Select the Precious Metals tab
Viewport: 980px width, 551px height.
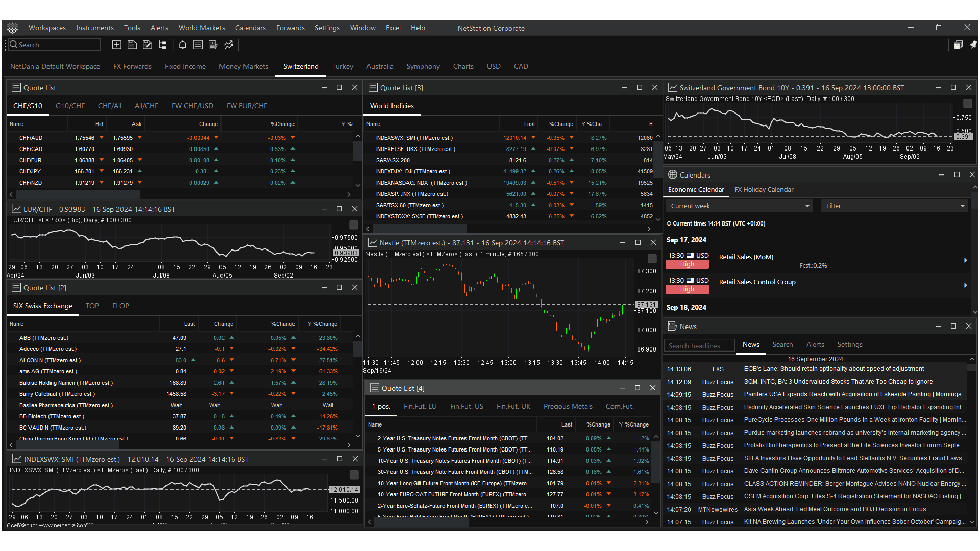568,406
